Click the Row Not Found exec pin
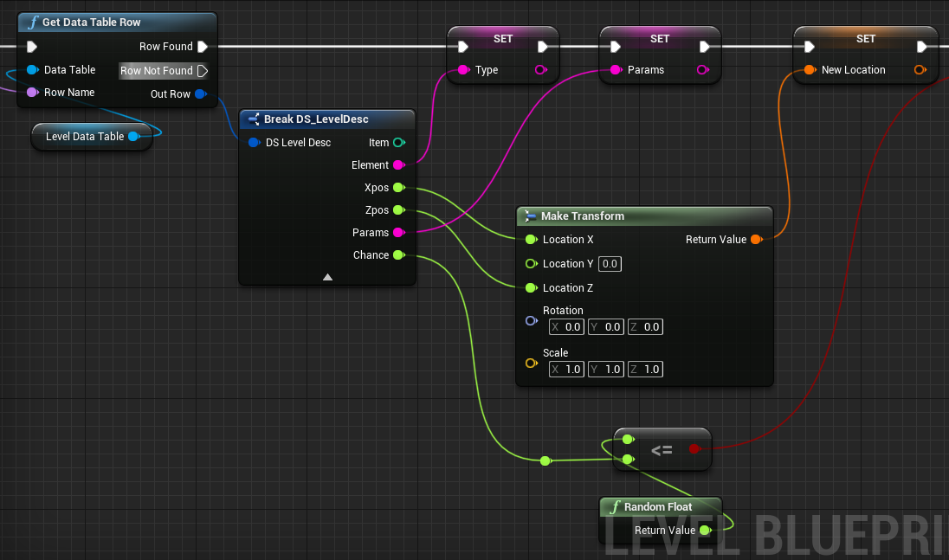 203,71
